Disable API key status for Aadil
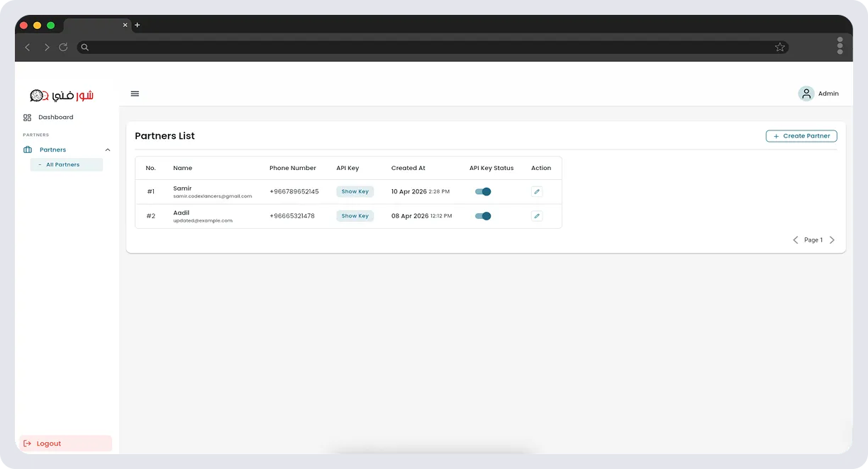The height and width of the screenshot is (469, 868). point(483,216)
